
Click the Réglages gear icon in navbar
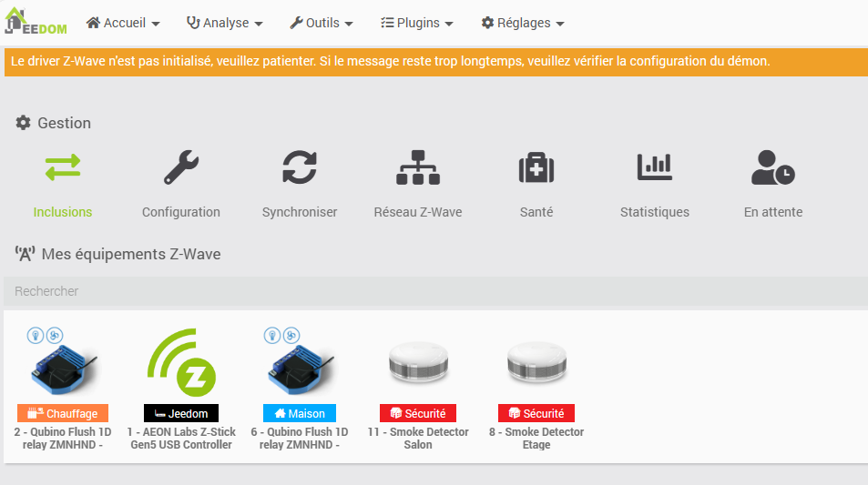tap(487, 23)
